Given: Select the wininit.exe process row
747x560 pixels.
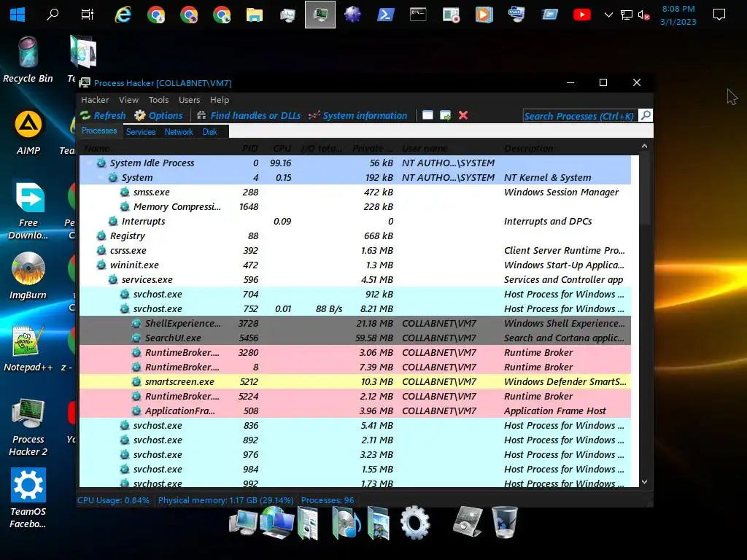Looking at the screenshot, I should [x=355, y=265].
